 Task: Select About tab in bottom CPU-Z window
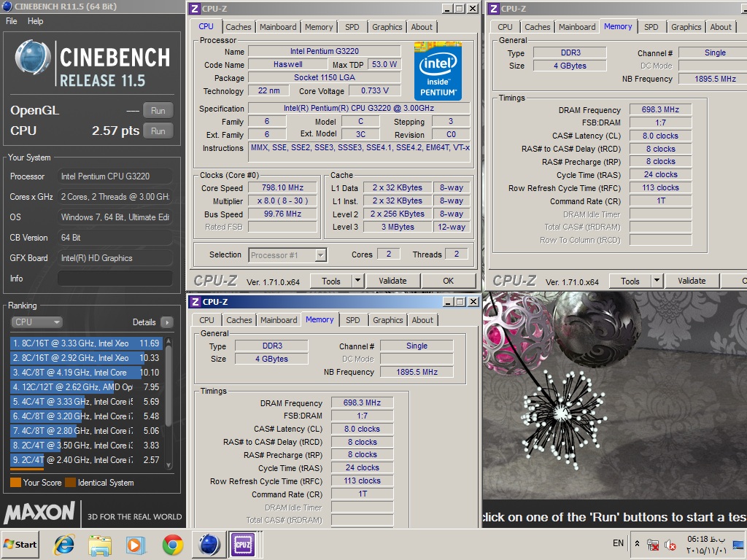tap(422, 321)
